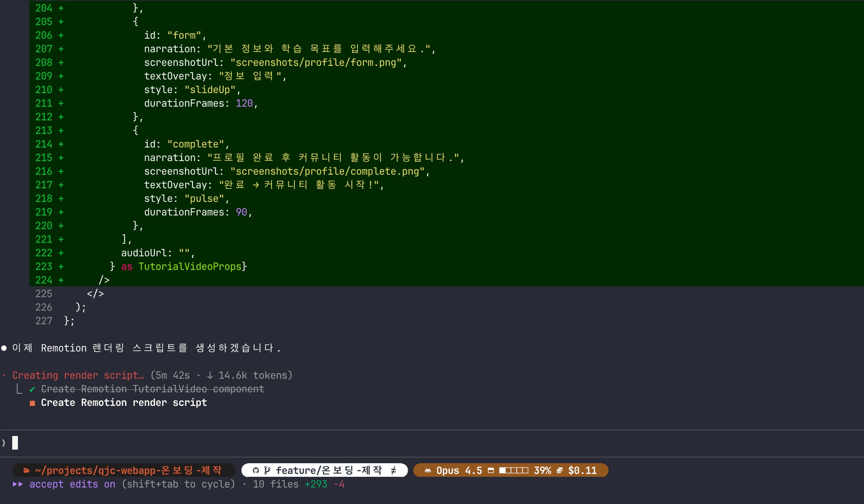Click the screenshots/profile/complete.png path string
The image size is (864, 504).
(327, 171)
